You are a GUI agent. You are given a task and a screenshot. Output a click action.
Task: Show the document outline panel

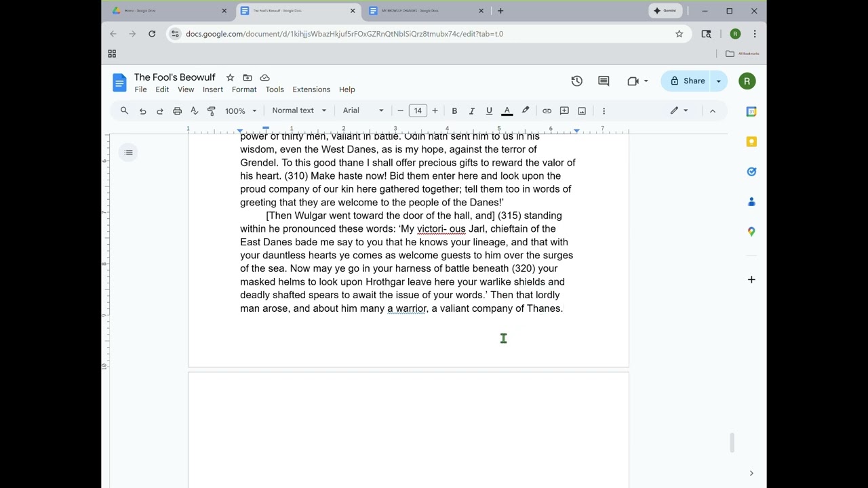click(x=129, y=152)
